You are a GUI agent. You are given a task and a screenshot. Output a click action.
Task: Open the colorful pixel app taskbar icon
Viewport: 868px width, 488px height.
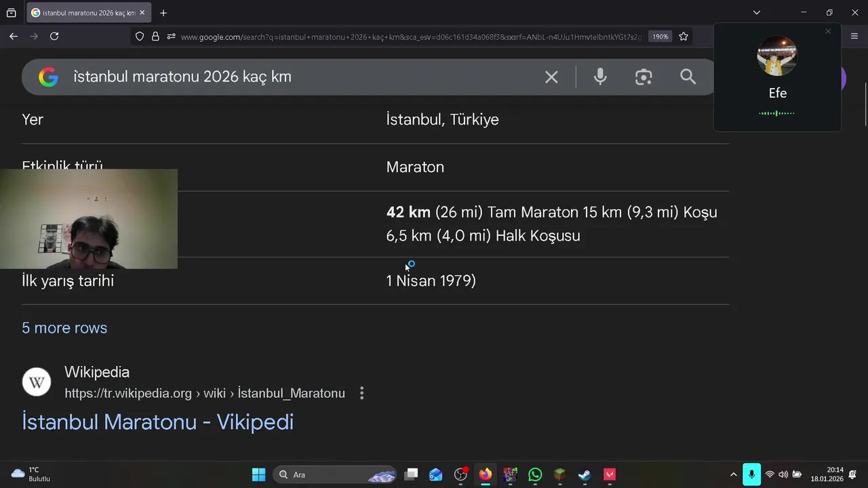coord(510,474)
